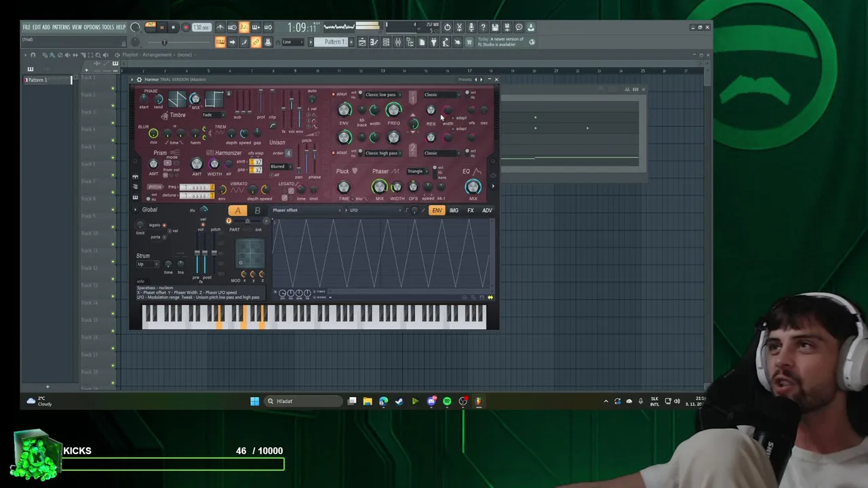This screenshot has width=868, height=488.
Task: Toggle the metronome icon in the top toolbar
Action: (x=220, y=27)
